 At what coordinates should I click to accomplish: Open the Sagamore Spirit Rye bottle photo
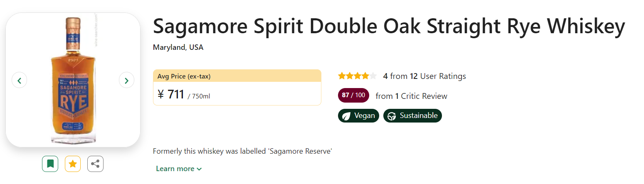73,80
